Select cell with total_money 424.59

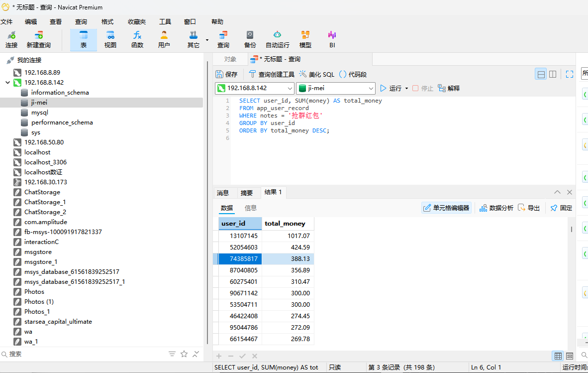[288, 248]
